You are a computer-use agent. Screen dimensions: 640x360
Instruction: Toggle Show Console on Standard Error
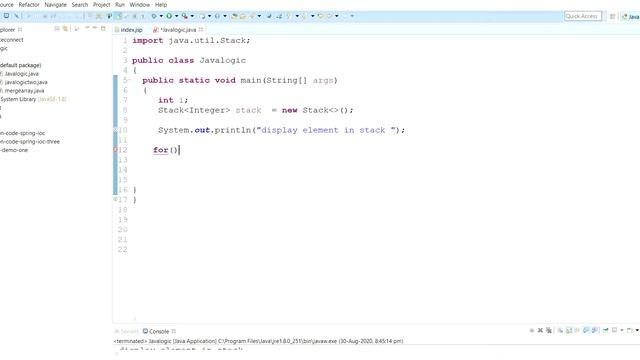click(x=595, y=330)
